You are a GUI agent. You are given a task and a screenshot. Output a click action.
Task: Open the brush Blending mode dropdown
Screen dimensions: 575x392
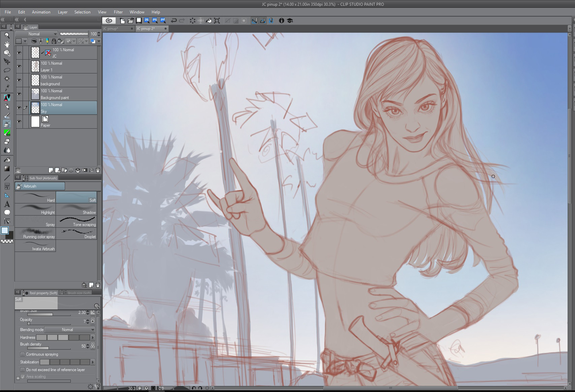(x=70, y=330)
